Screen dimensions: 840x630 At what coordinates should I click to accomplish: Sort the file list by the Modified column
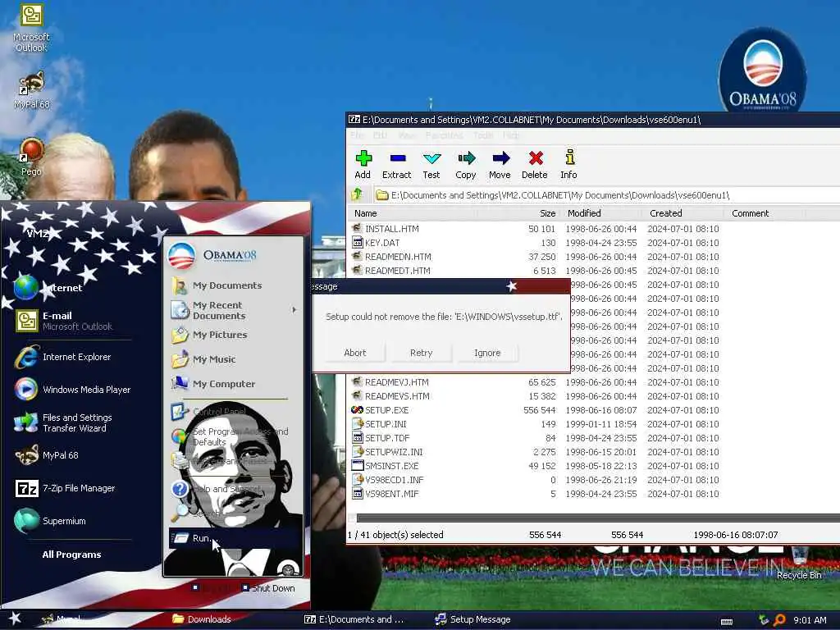click(602, 213)
